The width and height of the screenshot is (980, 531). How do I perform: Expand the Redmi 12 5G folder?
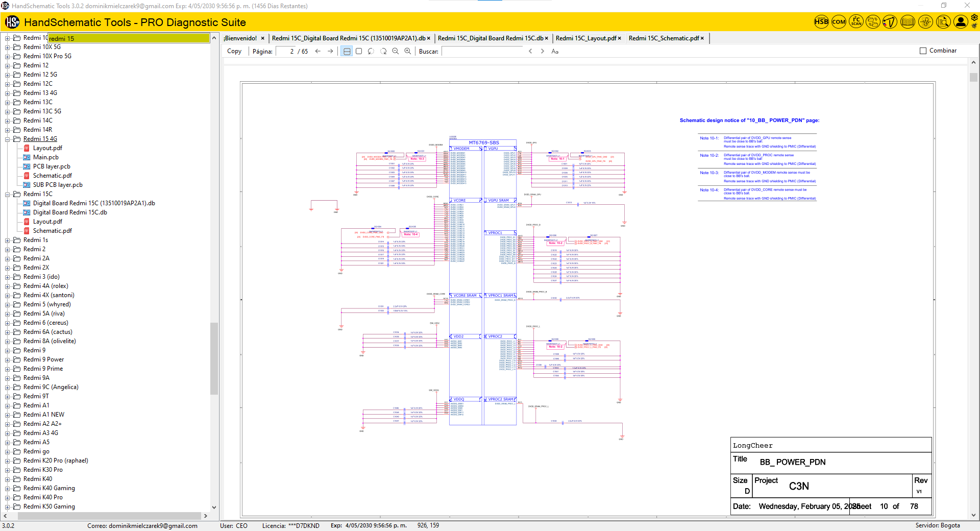[x=8, y=75]
